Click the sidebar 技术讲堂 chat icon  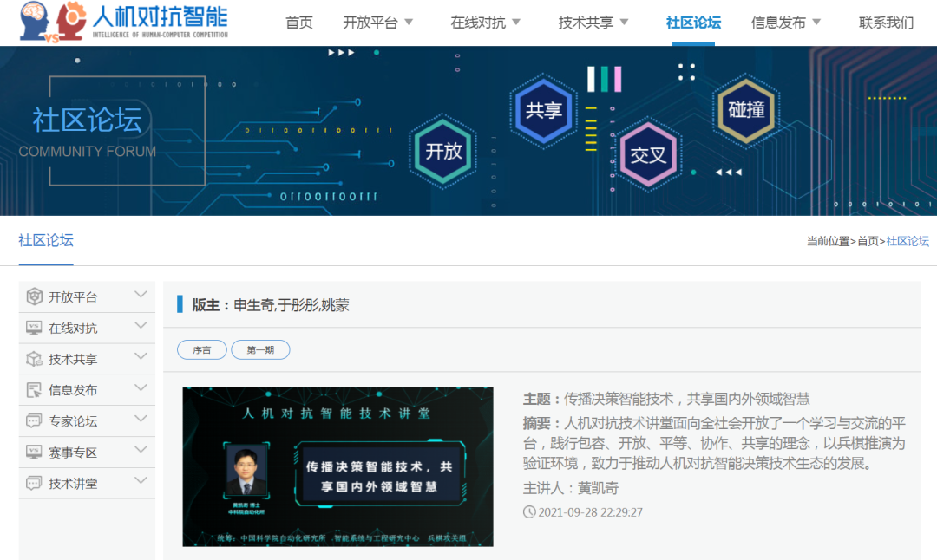[x=34, y=483]
